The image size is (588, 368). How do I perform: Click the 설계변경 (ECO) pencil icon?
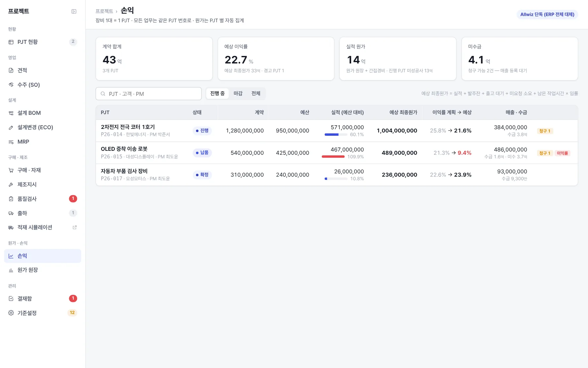pos(11,127)
